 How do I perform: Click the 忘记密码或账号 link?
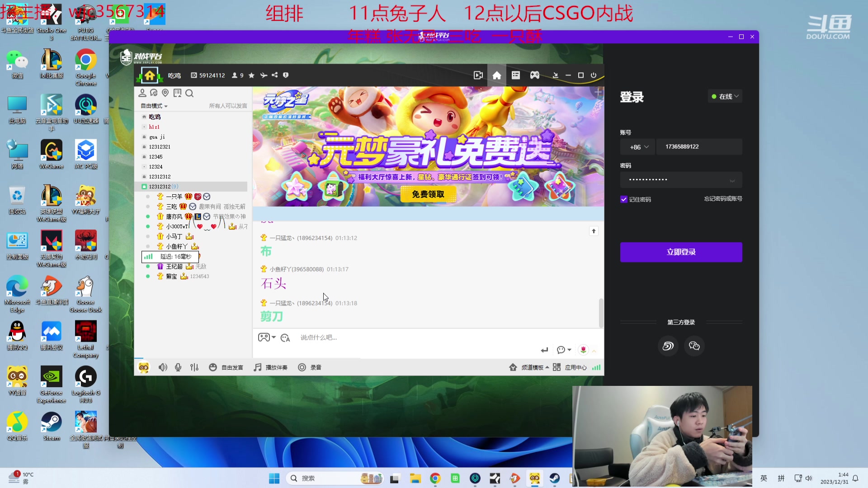tap(723, 199)
